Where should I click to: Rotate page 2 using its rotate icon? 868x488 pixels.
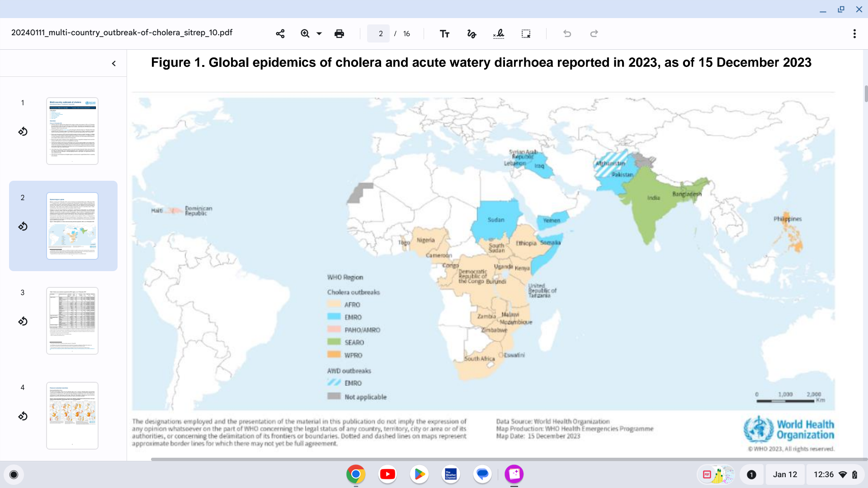tap(23, 226)
